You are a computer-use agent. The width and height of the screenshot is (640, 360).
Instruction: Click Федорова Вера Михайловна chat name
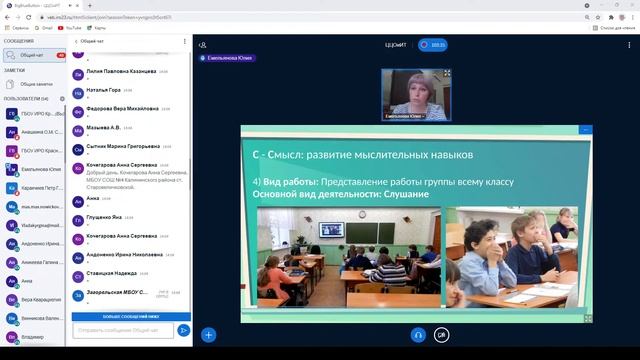[122, 109]
